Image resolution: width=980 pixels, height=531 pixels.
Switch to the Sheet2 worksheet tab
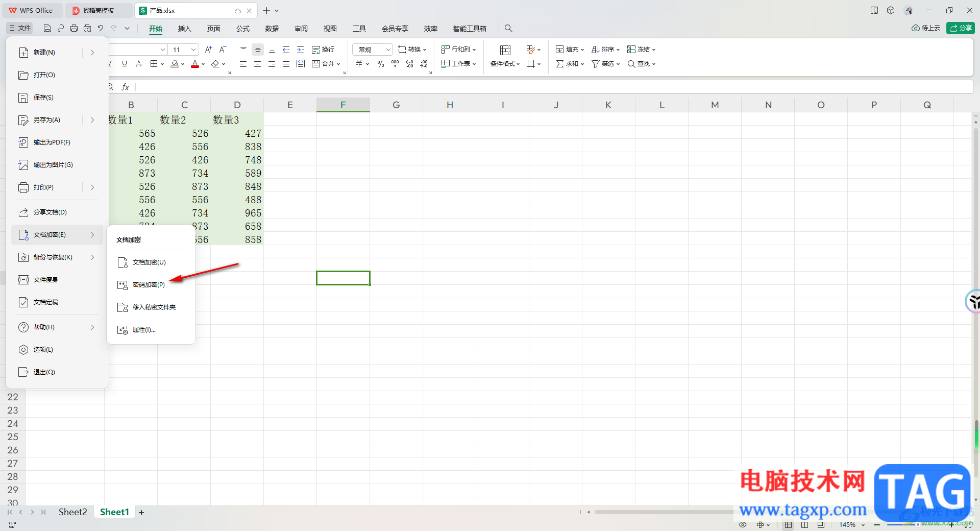[72, 512]
